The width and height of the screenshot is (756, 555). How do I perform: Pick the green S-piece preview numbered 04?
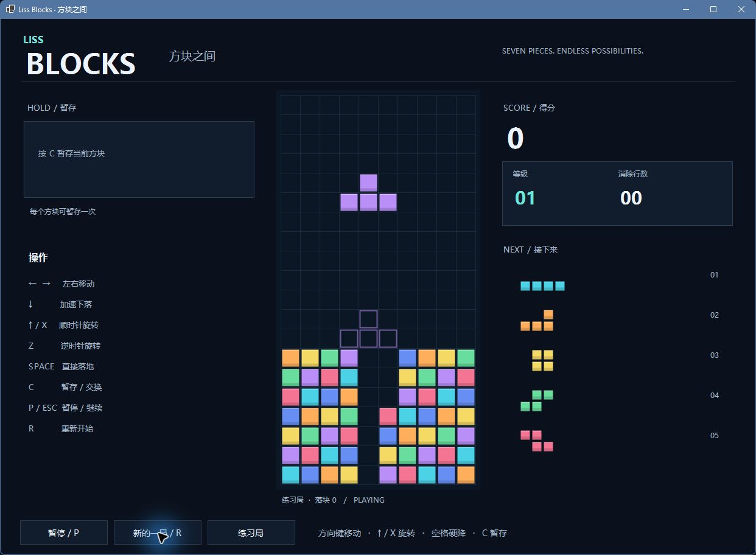click(537, 400)
